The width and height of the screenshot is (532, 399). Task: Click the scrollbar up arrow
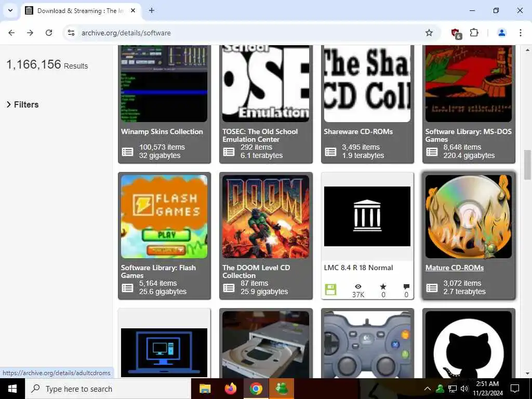click(x=527, y=50)
